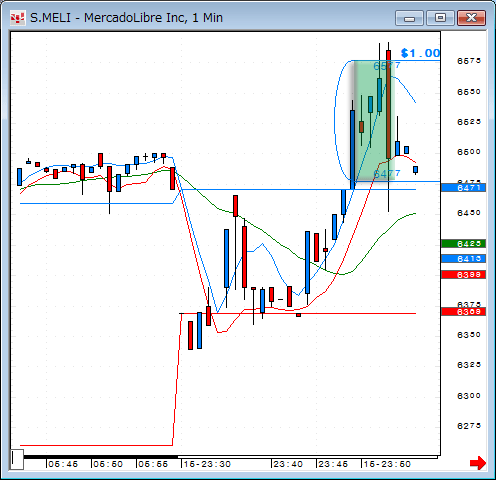Click the window title S.MELI - MercadoLibre Inc

[126, 18]
